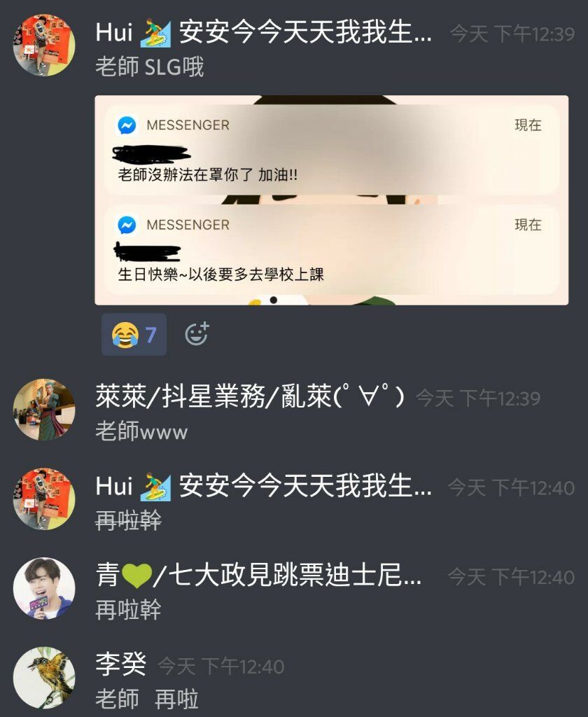This screenshot has width=588, height=717.
Task: Click username 青/七大政見跳票迪士尼
Action: pyautogui.click(x=258, y=576)
